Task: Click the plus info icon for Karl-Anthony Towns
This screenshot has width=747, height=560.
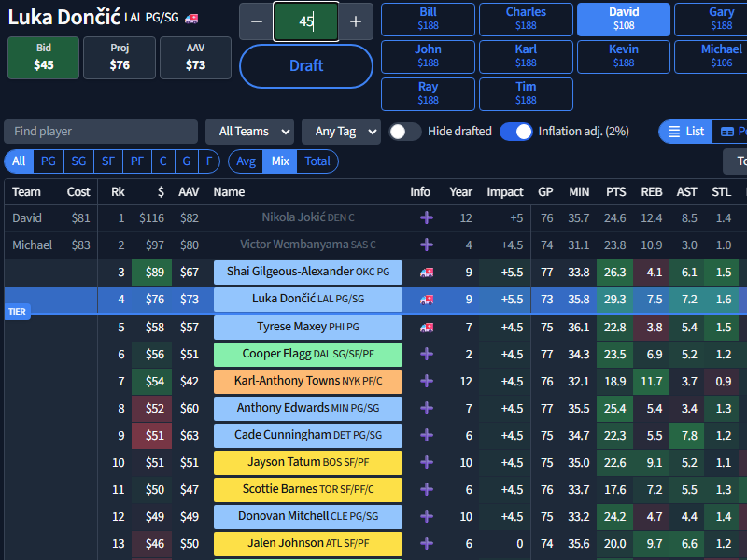Action: (427, 381)
